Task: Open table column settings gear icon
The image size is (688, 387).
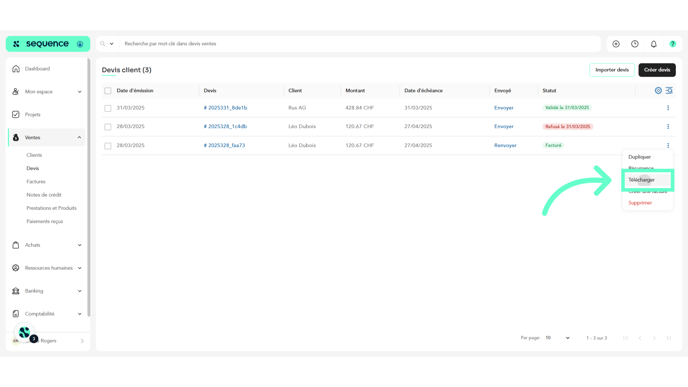Action: pyautogui.click(x=658, y=90)
